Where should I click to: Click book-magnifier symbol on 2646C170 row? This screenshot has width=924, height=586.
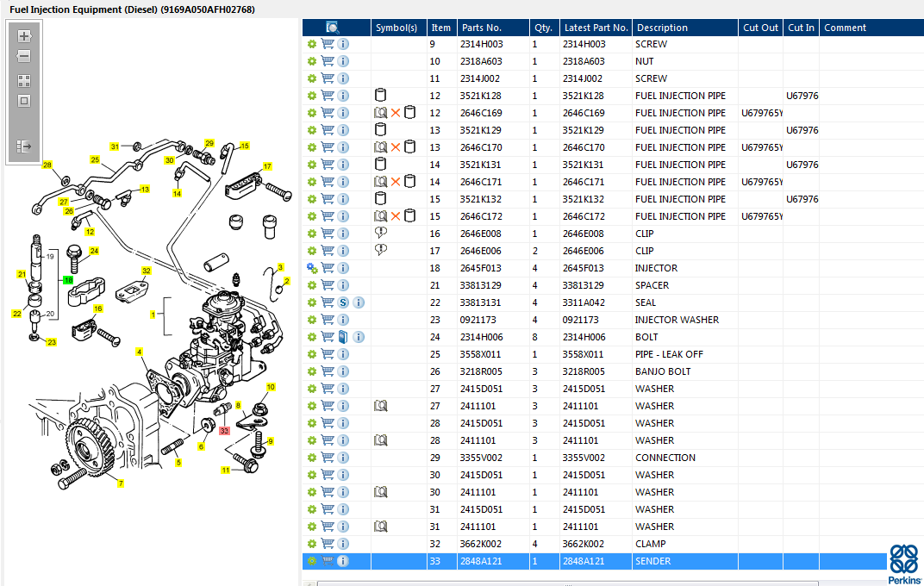coord(381,147)
